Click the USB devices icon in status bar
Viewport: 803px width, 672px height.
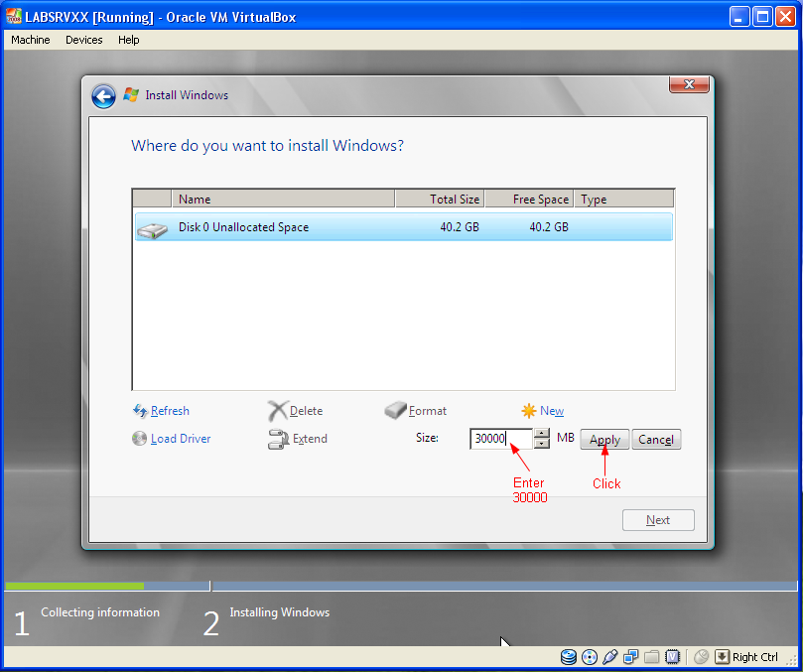click(x=609, y=657)
